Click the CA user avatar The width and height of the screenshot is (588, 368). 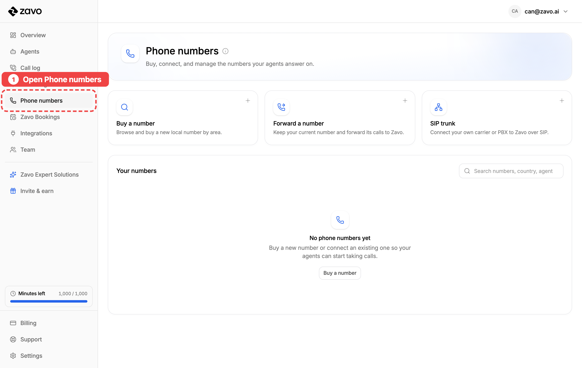pyautogui.click(x=515, y=11)
